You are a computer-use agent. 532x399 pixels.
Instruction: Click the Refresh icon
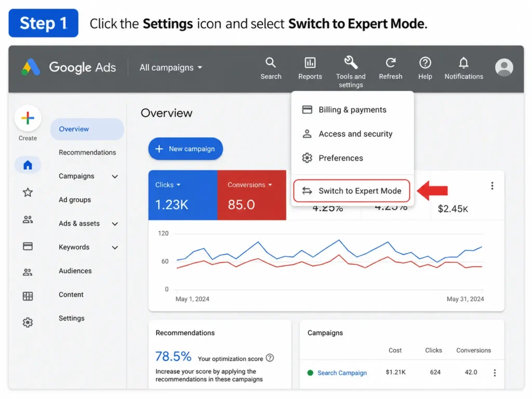click(391, 63)
